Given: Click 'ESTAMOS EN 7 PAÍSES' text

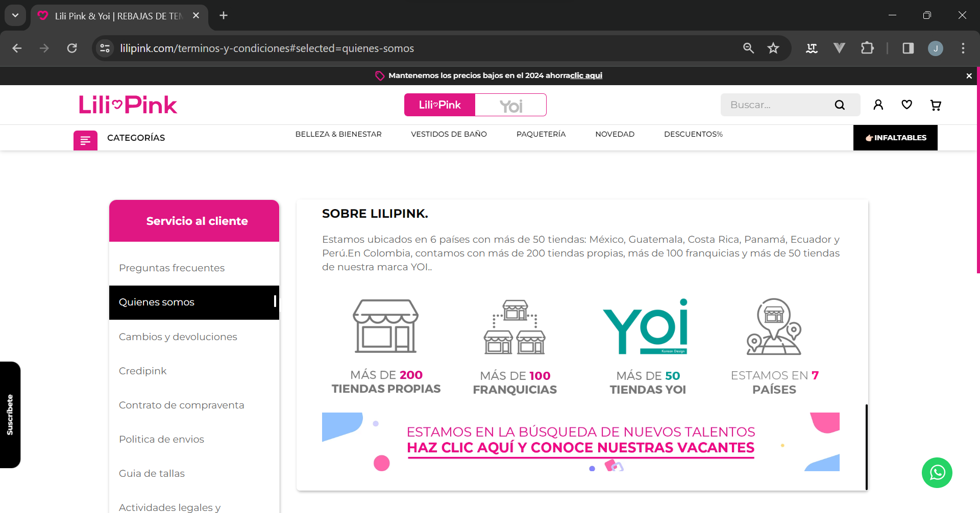Looking at the screenshot, I should (x=774, y=382).
